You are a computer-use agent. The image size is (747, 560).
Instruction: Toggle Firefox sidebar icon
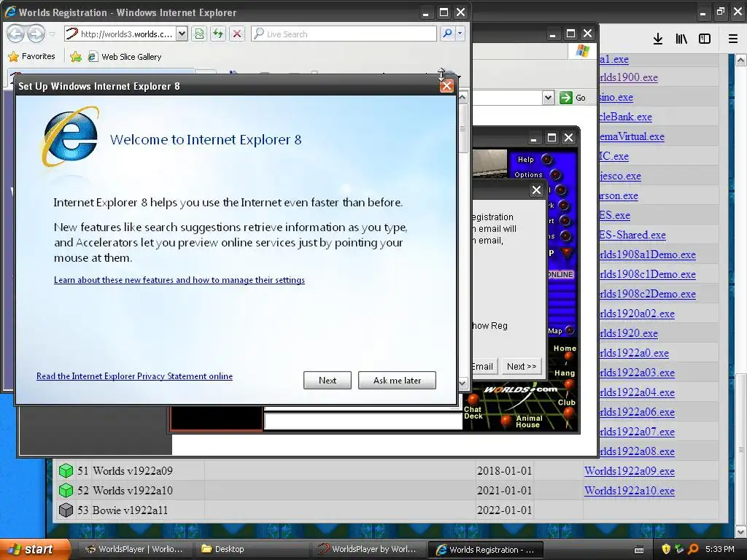[705, 39]
